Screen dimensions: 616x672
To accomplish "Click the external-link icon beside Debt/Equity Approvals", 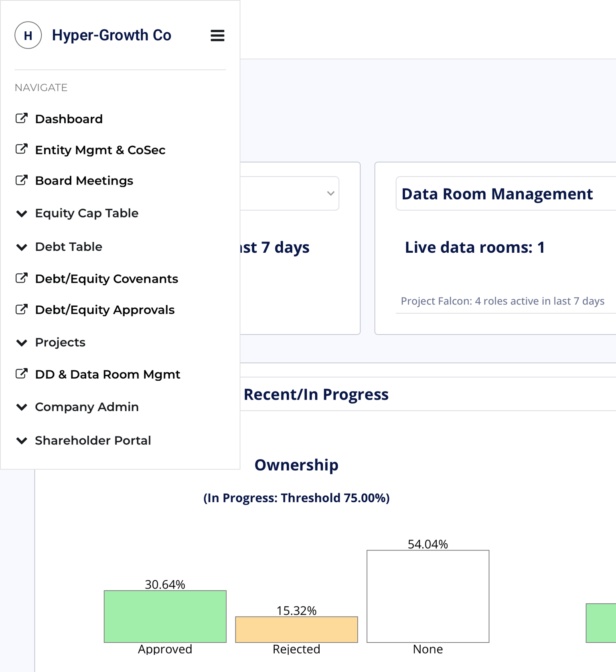I will 22,309.
